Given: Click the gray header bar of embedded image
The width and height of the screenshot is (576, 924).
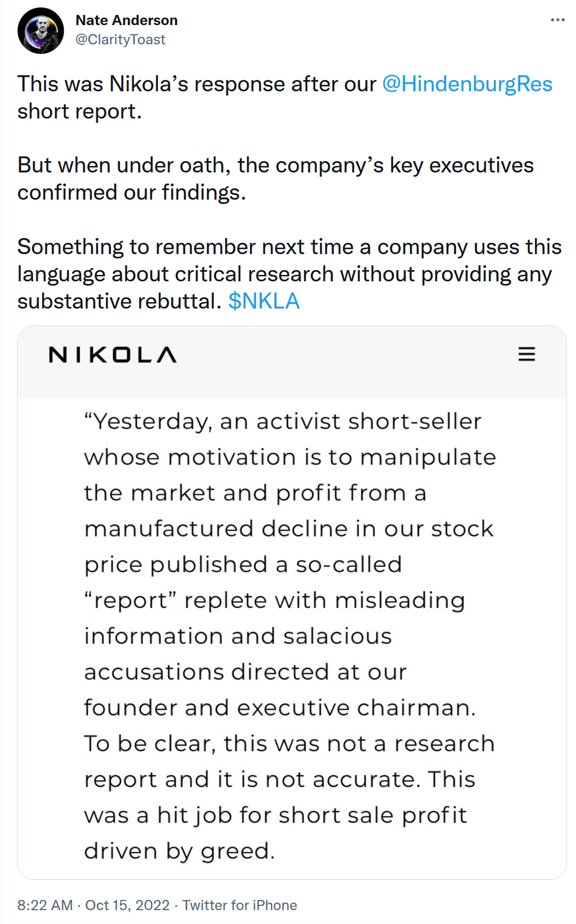Looking at the screenshot, I should click(292, 361).
